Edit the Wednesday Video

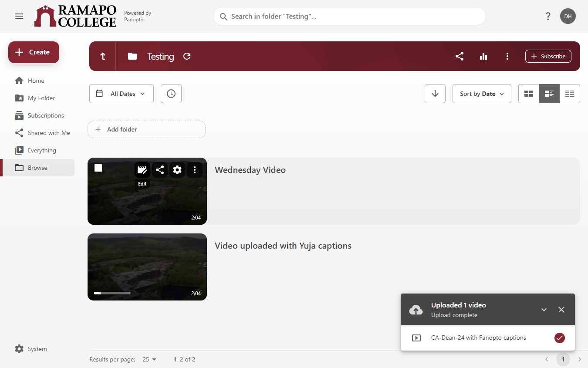142,170
